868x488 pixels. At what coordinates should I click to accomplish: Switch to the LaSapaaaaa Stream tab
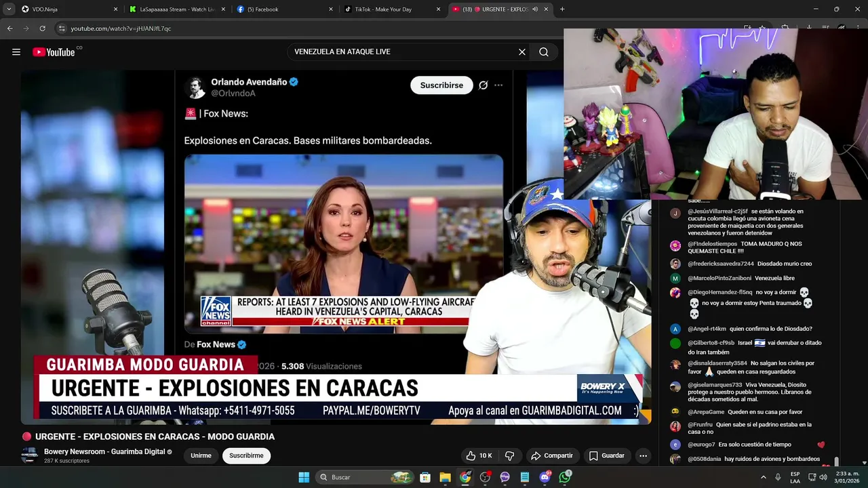177,9
